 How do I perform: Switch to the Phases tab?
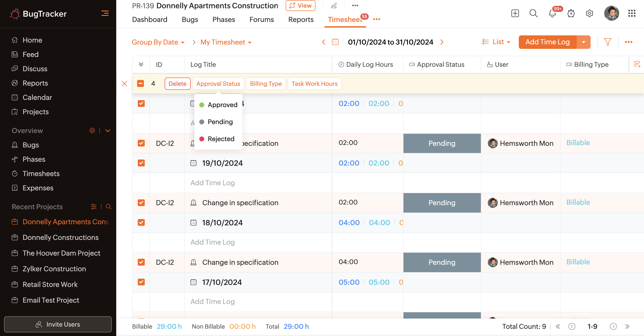point(223,19)
